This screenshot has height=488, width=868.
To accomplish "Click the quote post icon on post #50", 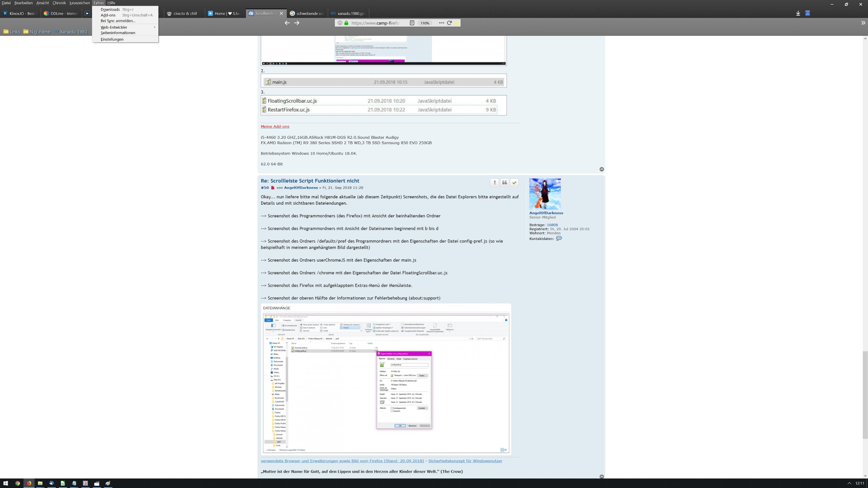I will point(504,182).
